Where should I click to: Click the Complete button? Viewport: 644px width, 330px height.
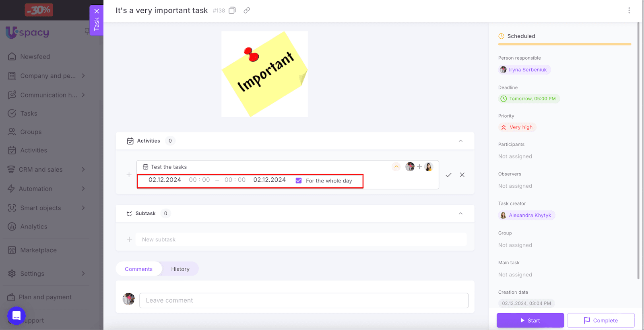(601, 320)
